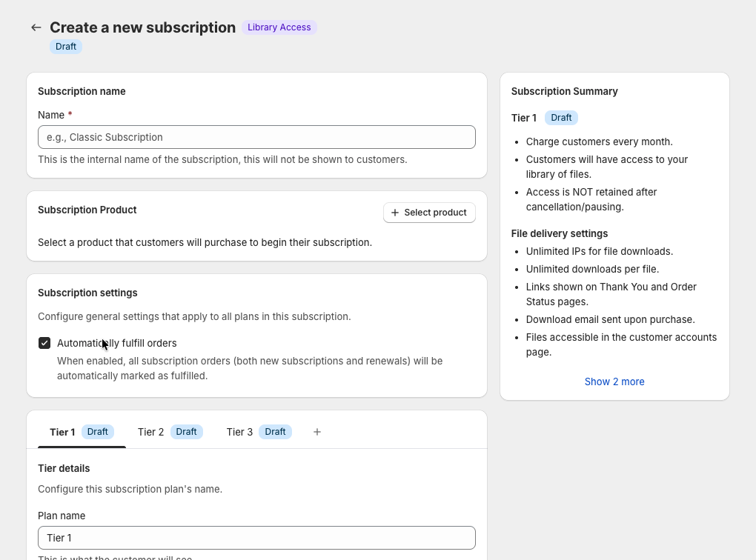Uncheck Automatically fulfill orders checkbox
This screenshot has width=756, height=560.
click(44, 343)
